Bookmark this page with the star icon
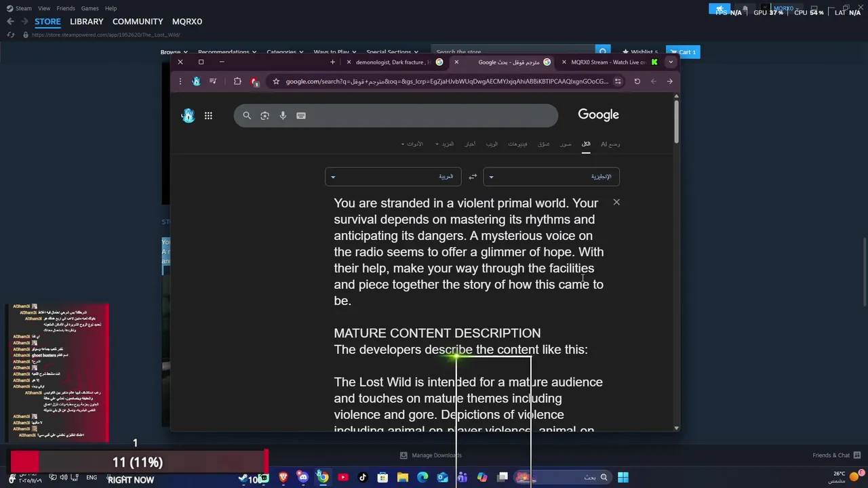 (276, 81)
